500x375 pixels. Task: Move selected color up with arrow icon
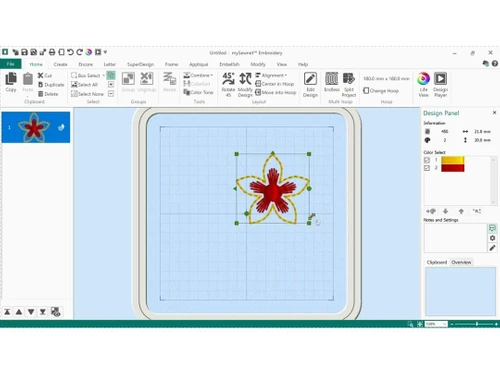[x=461, y=211]
